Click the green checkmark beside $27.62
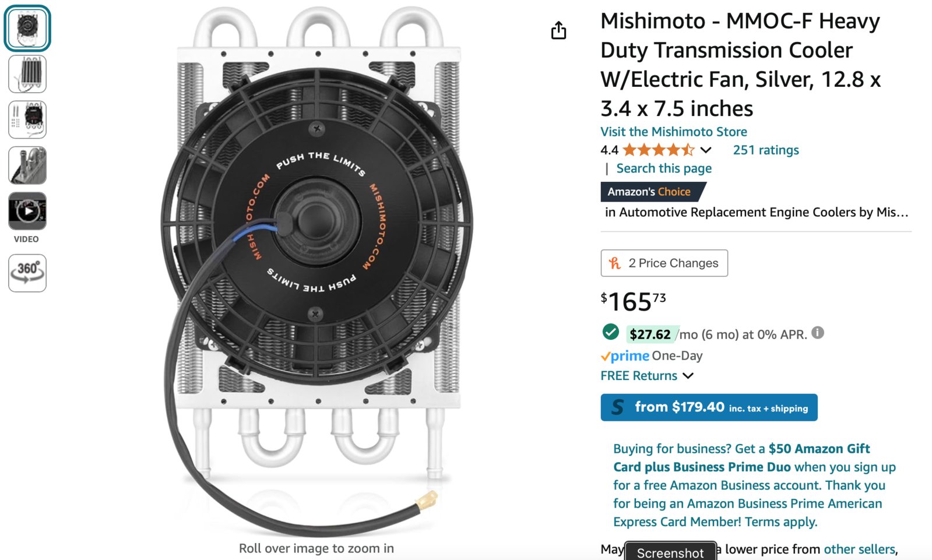 pos(610,332)
